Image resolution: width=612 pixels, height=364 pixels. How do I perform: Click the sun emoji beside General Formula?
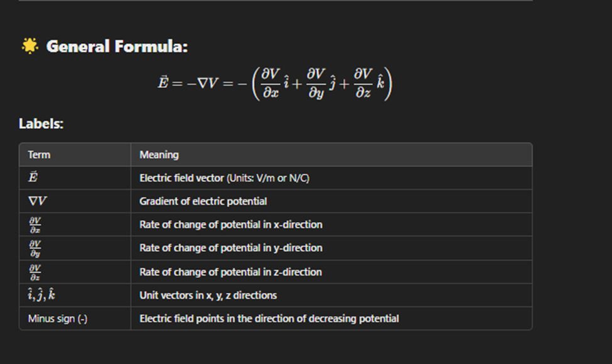[x=30, y=46]
